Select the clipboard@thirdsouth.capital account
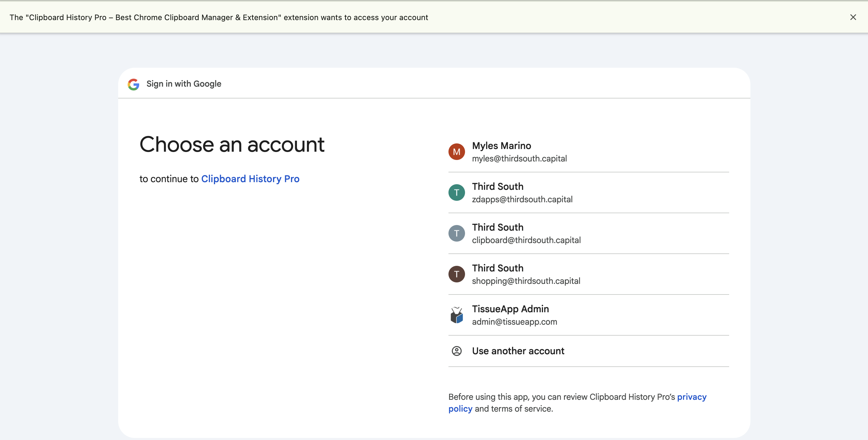This screenshot has height=440, width=868. point(588,233)
